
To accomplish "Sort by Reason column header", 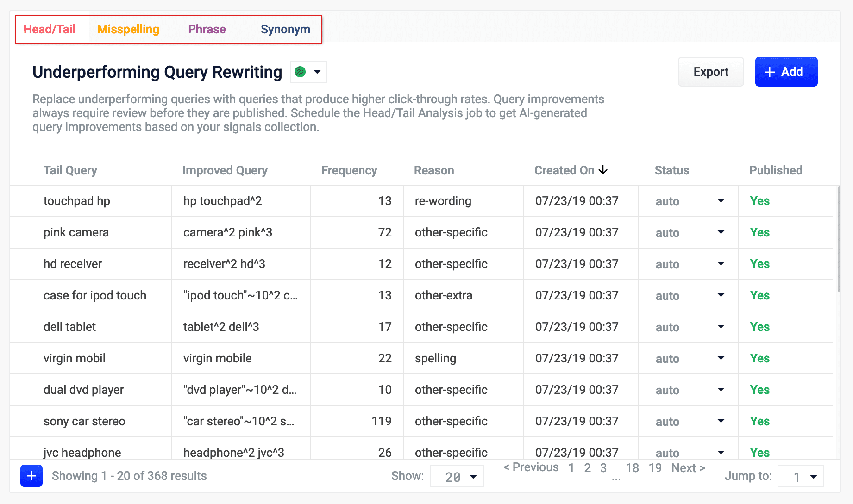I will click(x=434, y=170).
